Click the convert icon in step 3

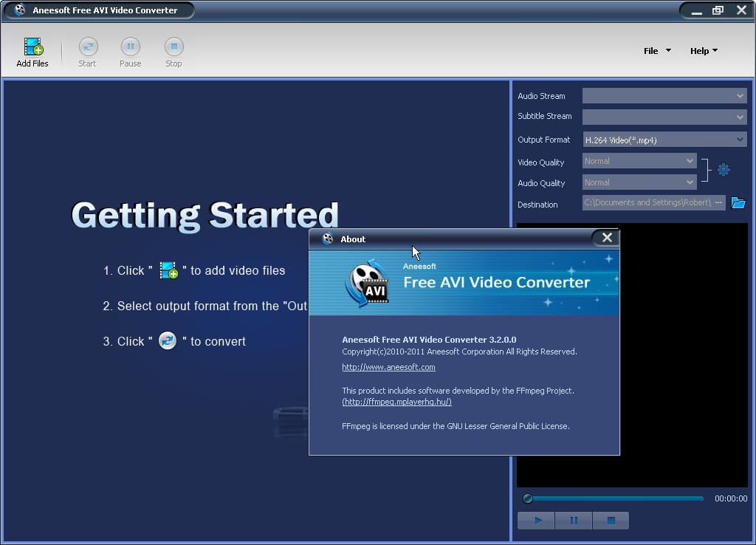click(168, 341)
